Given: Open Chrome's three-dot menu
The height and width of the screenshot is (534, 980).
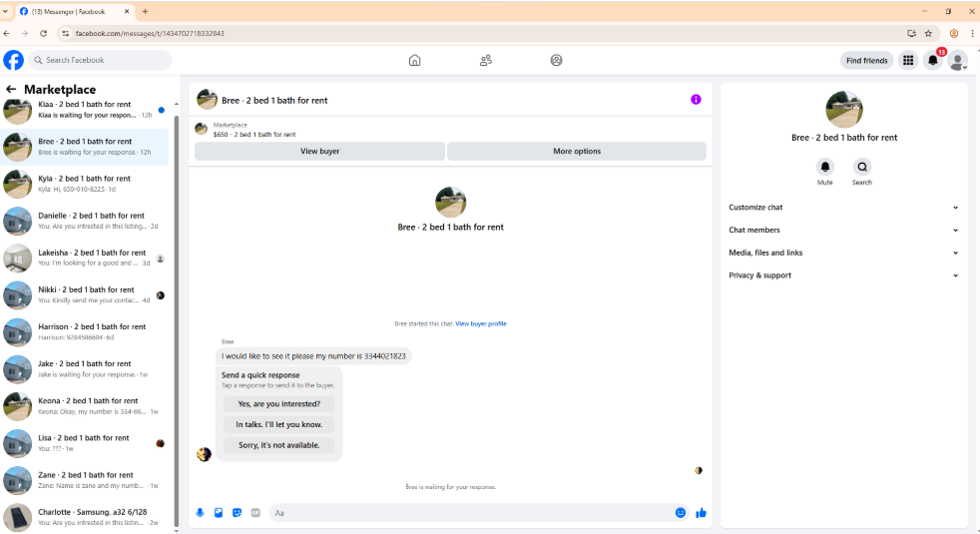Looking at the screenshot, I should (972, 33).
